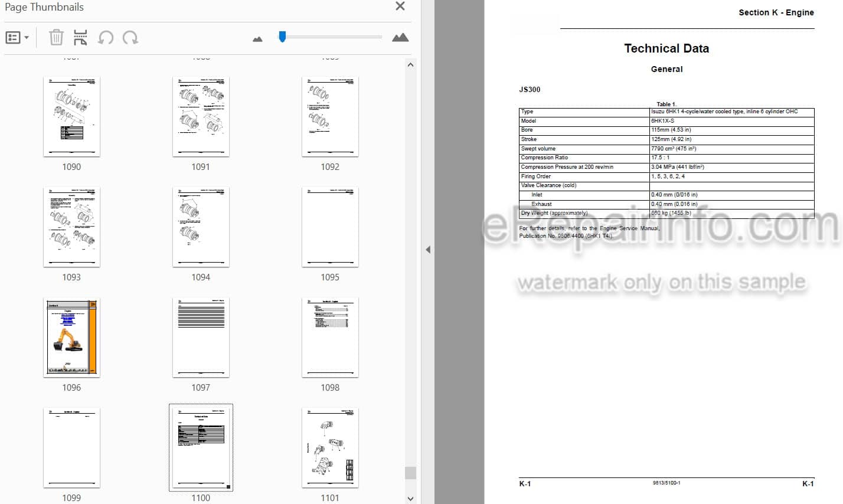The width and height of the screenshot is (843, 504).
Task: Delete selected pages with trash icon
Action: [56, 38]
